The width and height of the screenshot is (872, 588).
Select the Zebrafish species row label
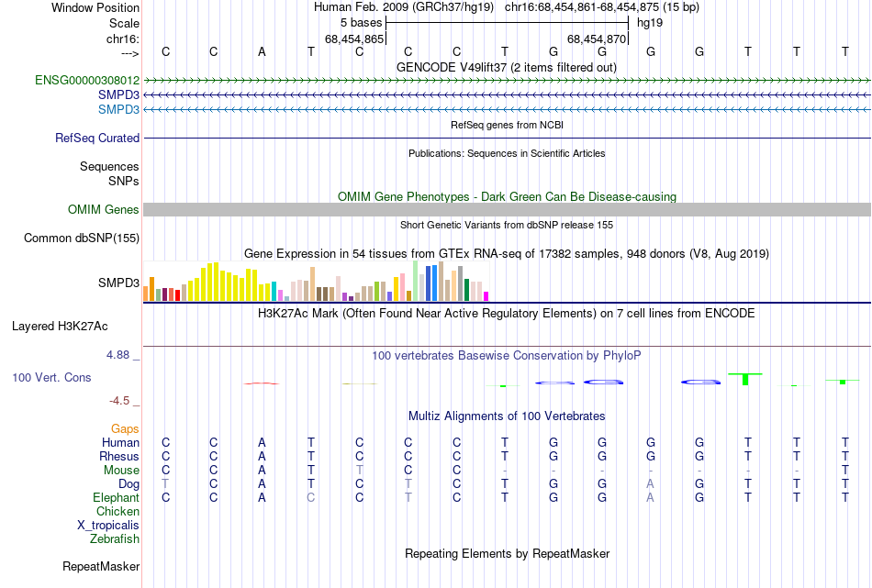point(115,538)
